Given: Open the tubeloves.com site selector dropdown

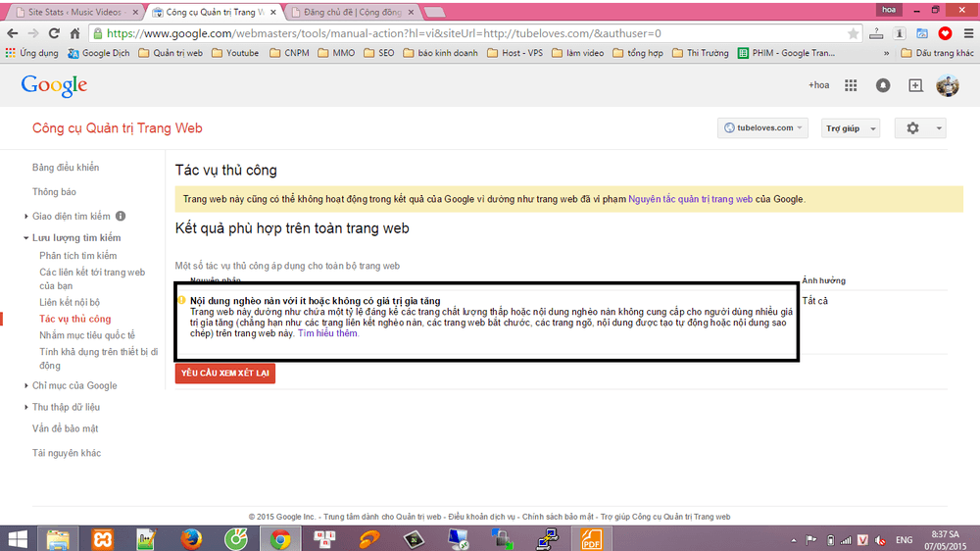Looking at the screenshot, I should [762, 128].
